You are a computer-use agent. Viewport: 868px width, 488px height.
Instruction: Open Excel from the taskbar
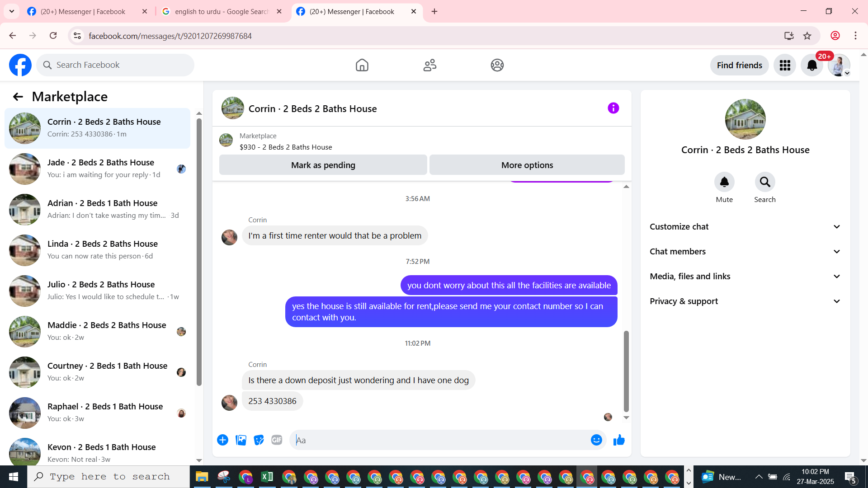[x=267, y=477]
